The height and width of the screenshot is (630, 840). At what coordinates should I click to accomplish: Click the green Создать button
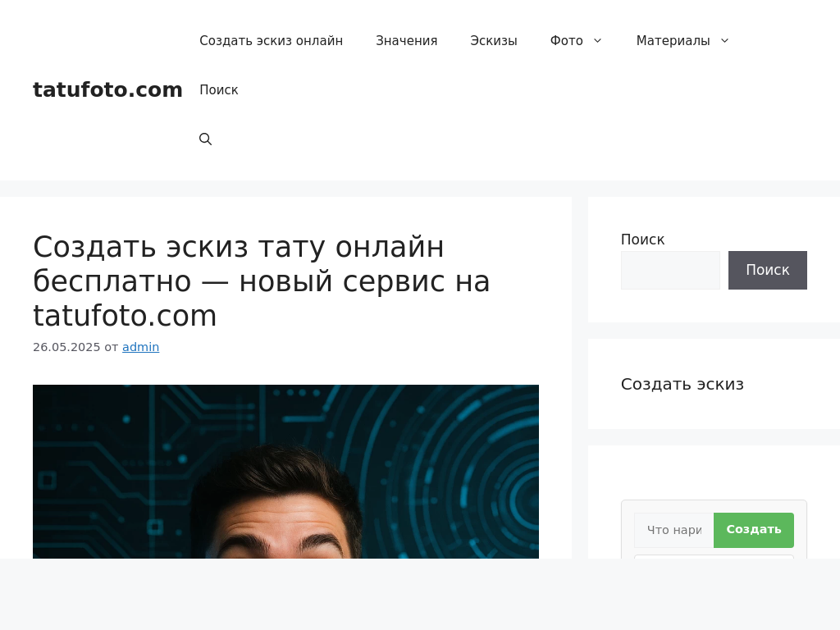(x=754, y=530)
